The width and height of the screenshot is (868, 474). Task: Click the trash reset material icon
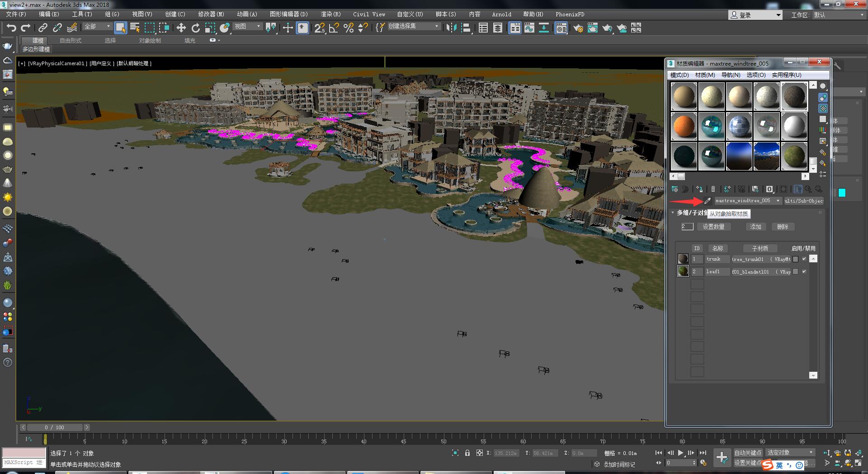pyautogui.click(x=713, y=189)
